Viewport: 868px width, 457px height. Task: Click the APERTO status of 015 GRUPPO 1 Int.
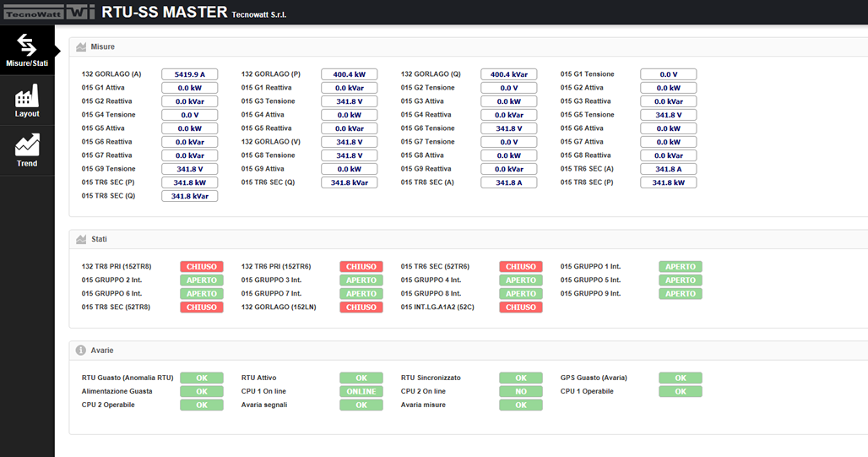[x=680, y=267]
